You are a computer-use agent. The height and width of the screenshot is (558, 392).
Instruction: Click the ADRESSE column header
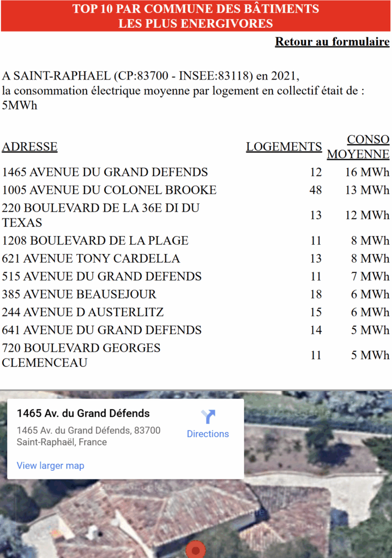pos(29,147)
